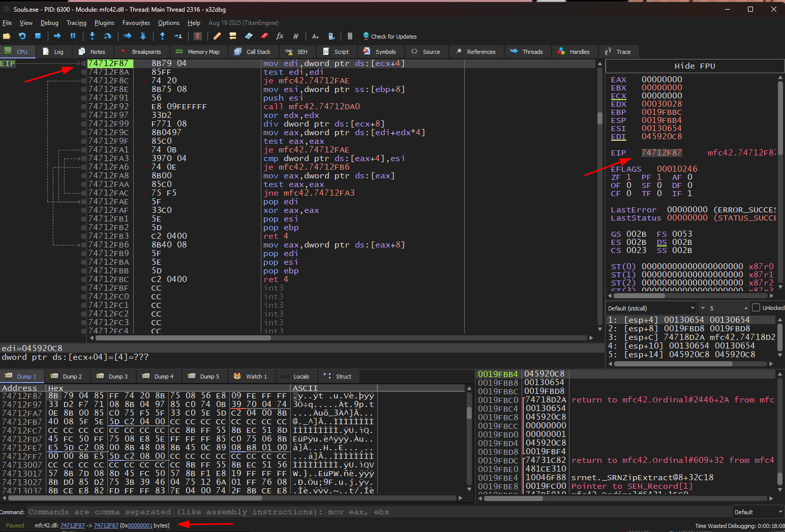This screenshot has width=785, height=532.
Task: Click the Step Into icon
Action: [92, 36]
